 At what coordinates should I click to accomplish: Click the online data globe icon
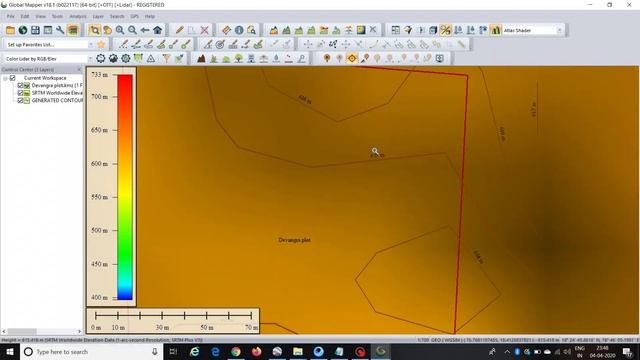tap(23, 30)
